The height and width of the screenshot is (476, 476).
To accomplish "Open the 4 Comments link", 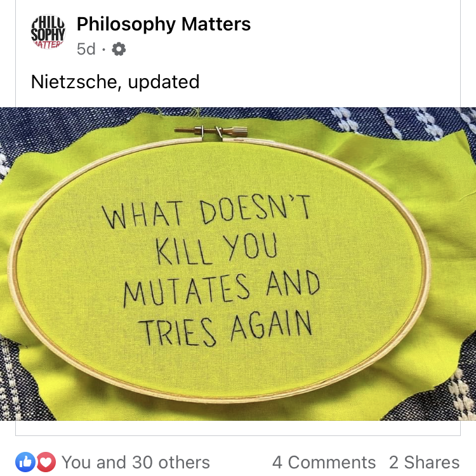I will (x=324, y=462).
